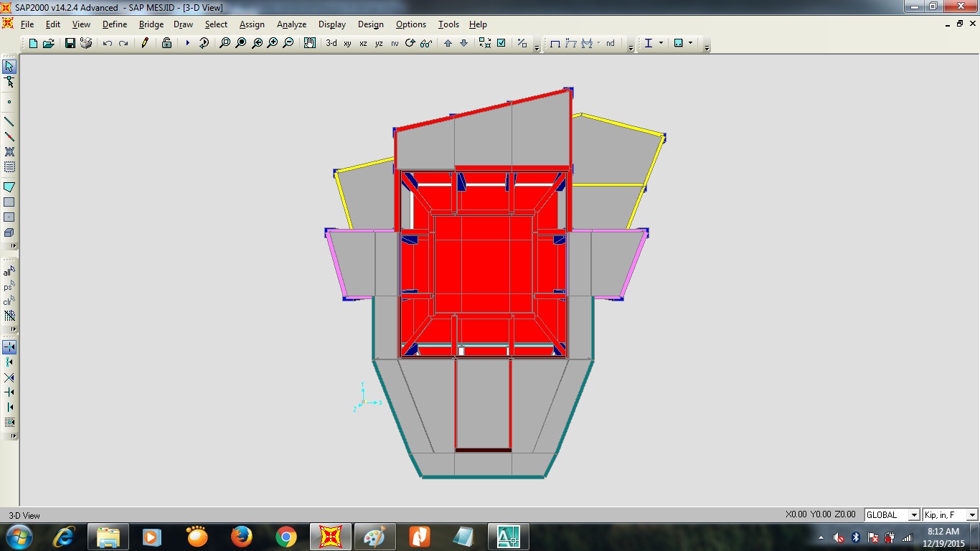This screenshot has width=980, height=551.
Task: Open the Assign menu
Action: click(x=252, y=24)
